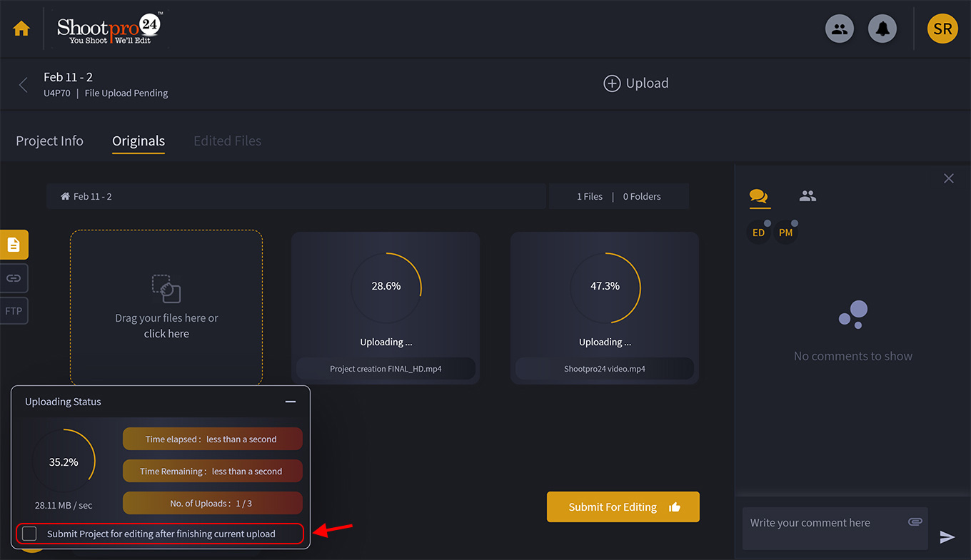
Task: Click the ED user avatar toggle
Action: pyautogui.click(x=758, y=232)
